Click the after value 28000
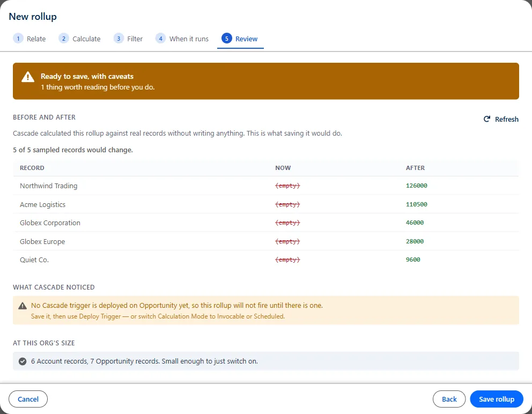Viewport: 532px width, 414px height. (415, 241)
